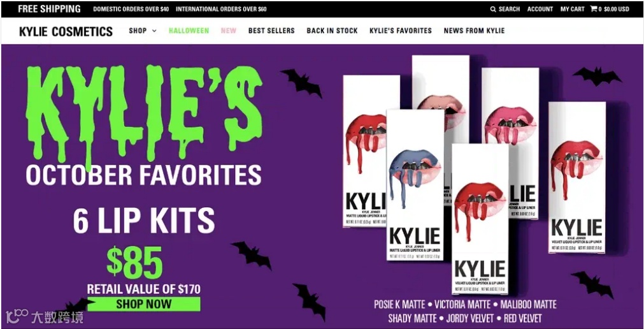Visit News From Kylie page

pyautogui.click(x=475, y=31)
